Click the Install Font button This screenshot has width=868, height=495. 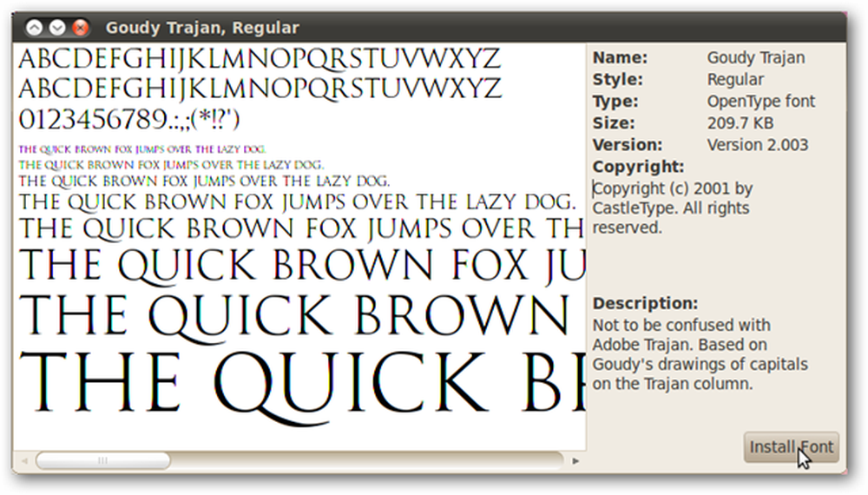[x=791, y=447]
